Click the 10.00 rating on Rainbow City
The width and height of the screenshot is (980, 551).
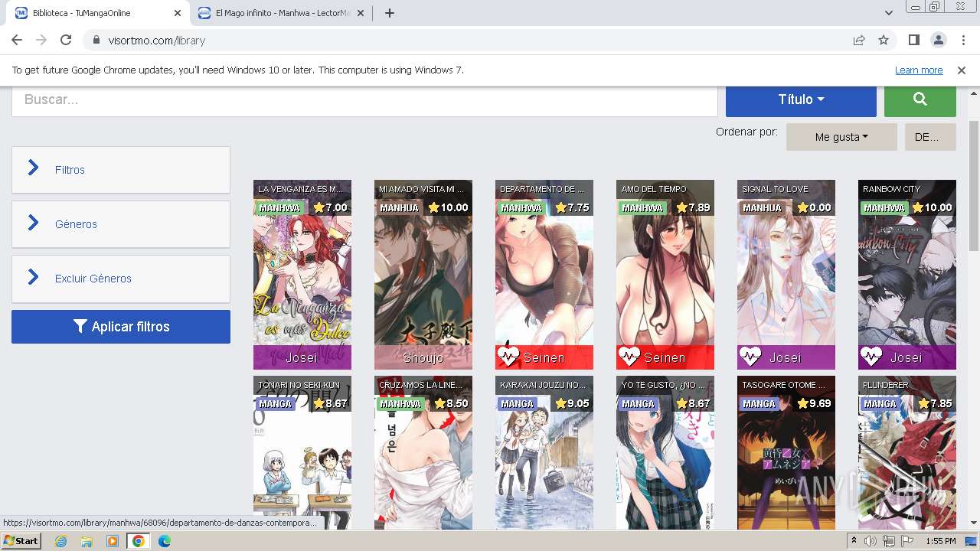click(932, 207)
